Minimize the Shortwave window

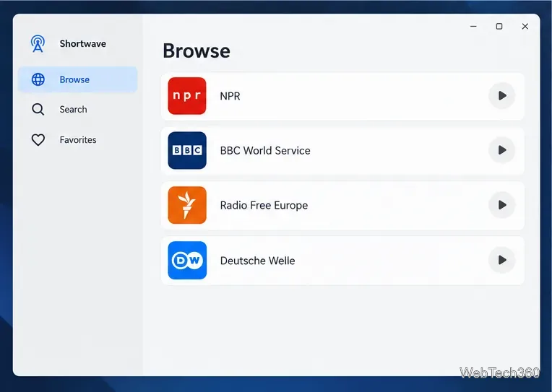(x=473, y=27)
